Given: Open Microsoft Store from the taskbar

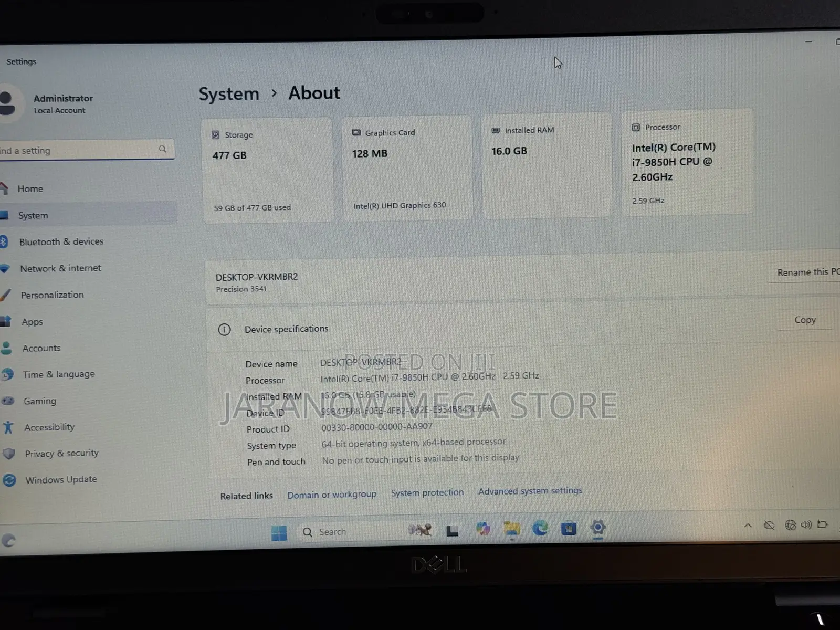Looking at the screenshot, I should pyautogui.click(x=569, y=528).
